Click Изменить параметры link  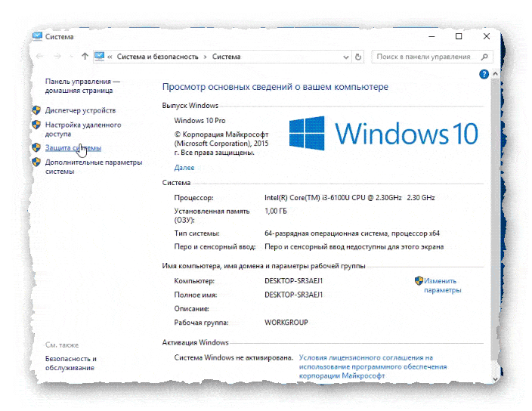click(442, 286)
